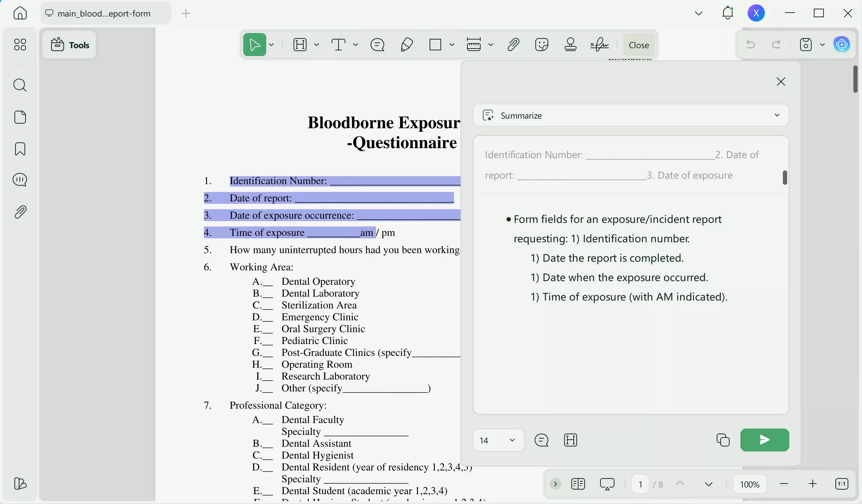Expand the Summarize mode dropdown
Viewport: 862px width, 504px height.
(777, 115)
